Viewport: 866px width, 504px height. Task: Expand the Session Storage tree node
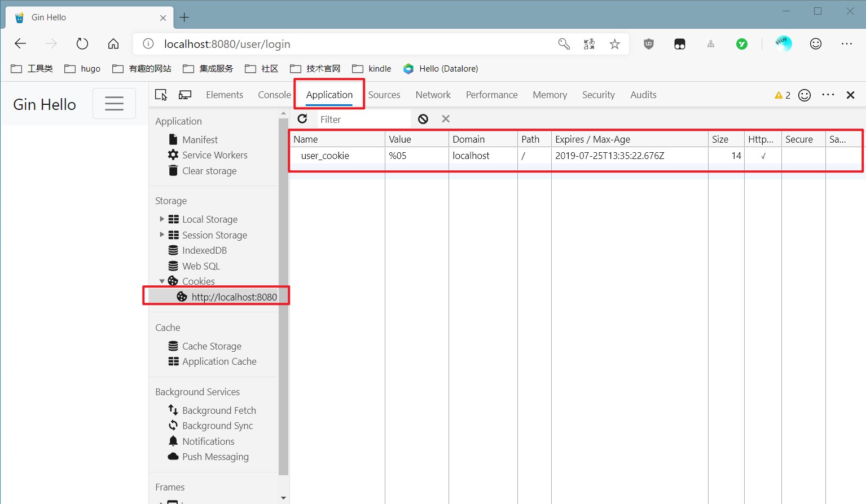162,235
